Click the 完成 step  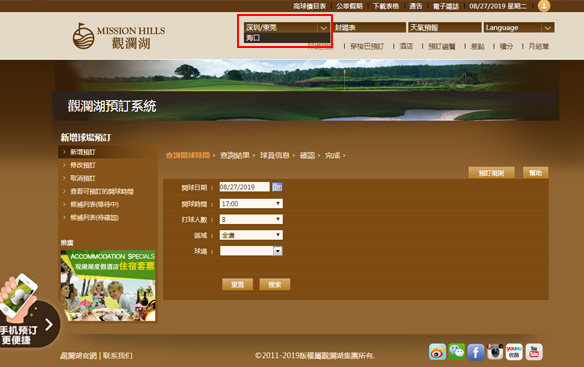click(333, 155)
